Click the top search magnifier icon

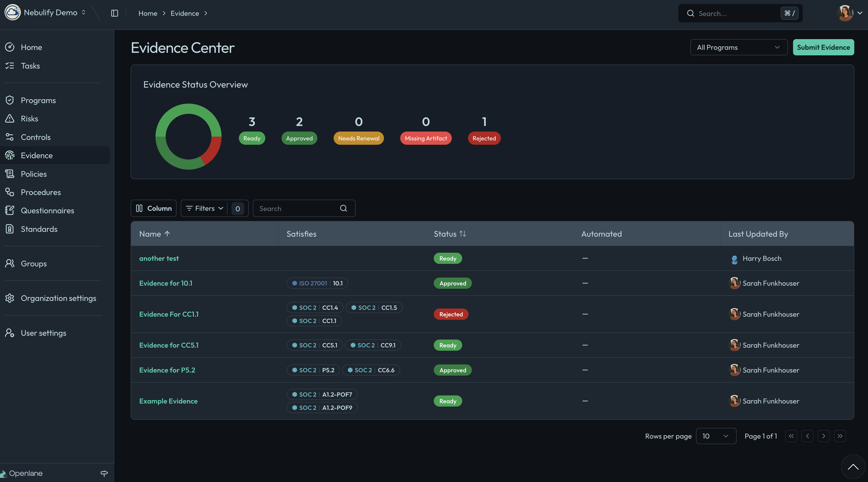point(691,13)
